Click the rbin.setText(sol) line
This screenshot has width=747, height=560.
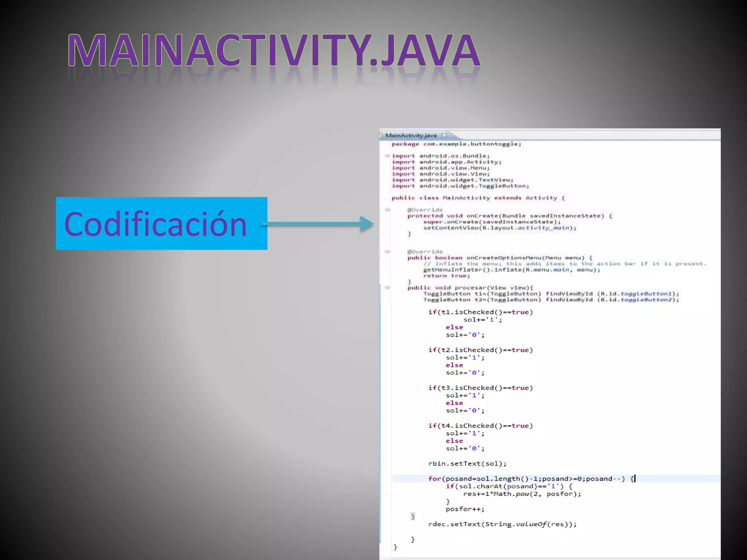(x=467, y=464)
